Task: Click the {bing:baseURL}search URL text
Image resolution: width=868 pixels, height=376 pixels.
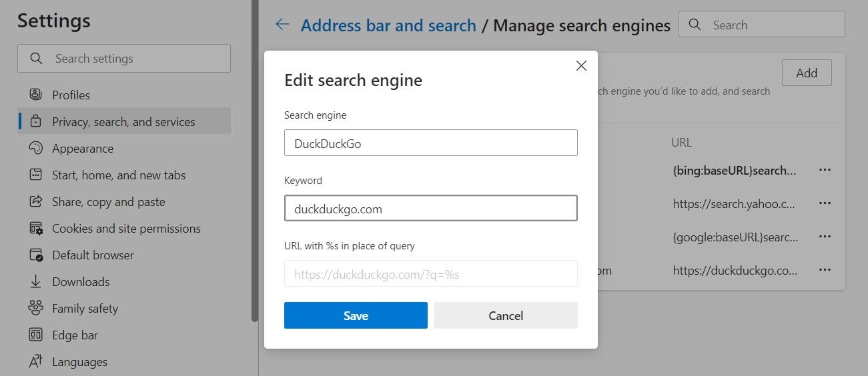Action: tap(735, 171)
